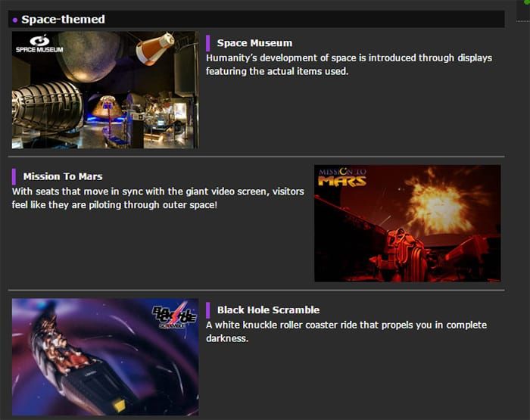The image size is (530, 420).
Task: Open the Black Hole Scramble coaster image
Action: point(105,357)
